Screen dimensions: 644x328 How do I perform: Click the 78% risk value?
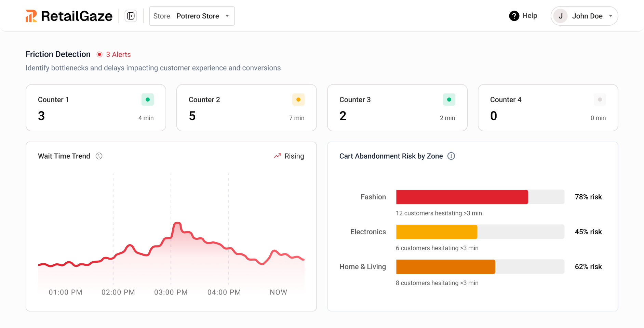coord(588,197)
